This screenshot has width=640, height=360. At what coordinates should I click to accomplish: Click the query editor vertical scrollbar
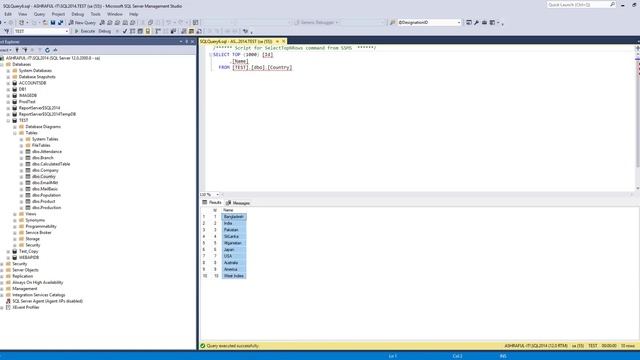tap(637, 118)
